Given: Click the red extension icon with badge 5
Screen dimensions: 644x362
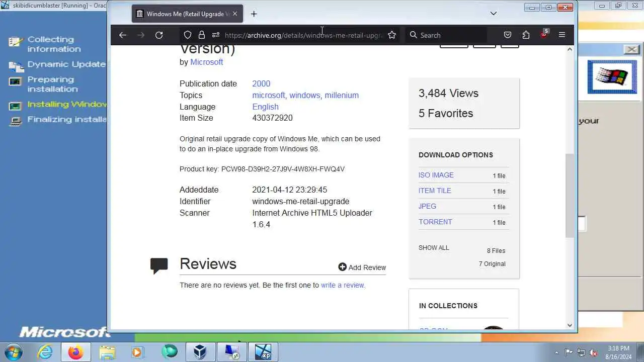Looking at the screenshot, I should (x=544, y=34).
